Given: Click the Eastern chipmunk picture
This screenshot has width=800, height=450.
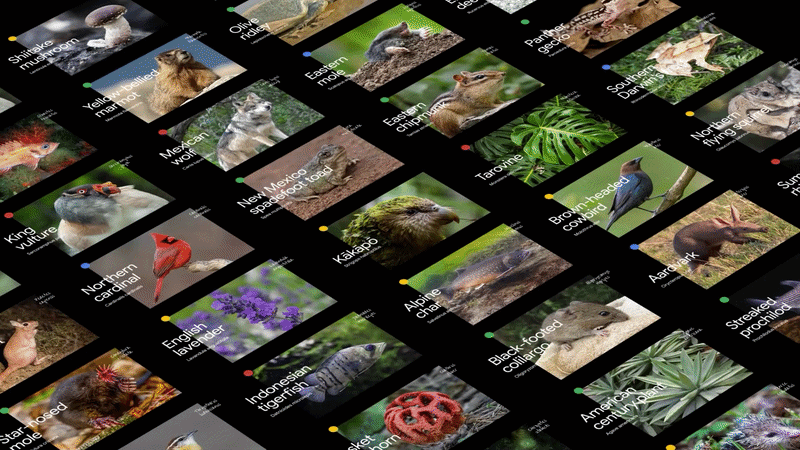Looking at the screenshot, I should (x=465, y=93).
